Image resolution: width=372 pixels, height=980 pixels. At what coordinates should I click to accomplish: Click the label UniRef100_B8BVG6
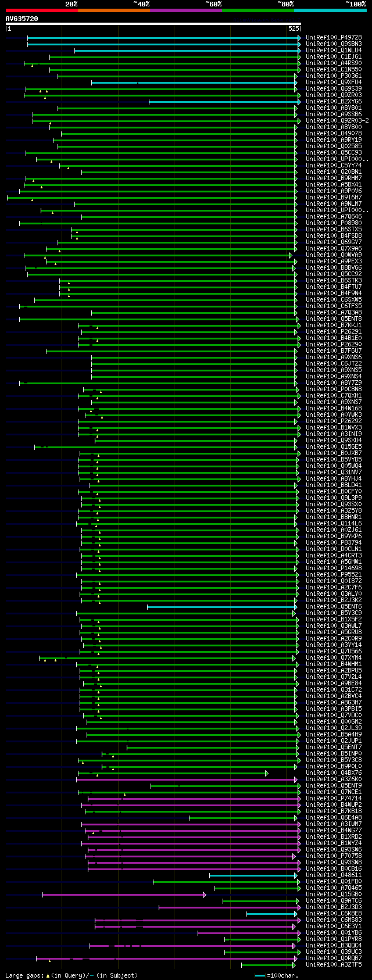pyautogui.click(x=334, y=267)
